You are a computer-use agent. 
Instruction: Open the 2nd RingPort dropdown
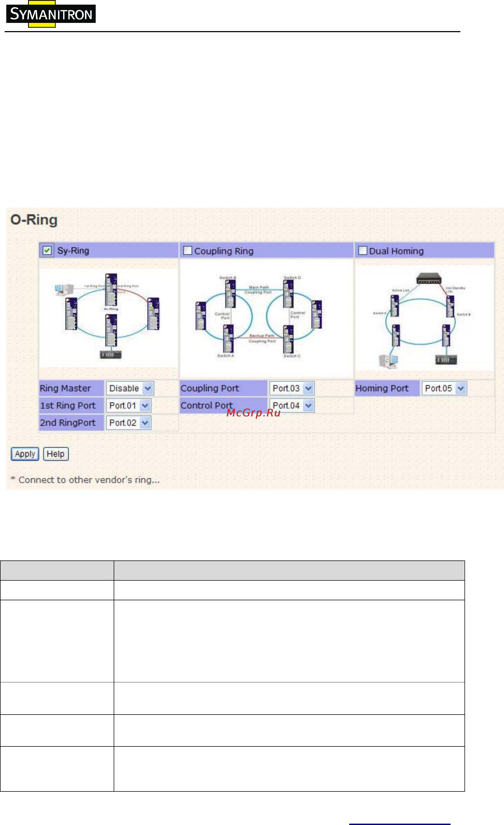point(128,423)
